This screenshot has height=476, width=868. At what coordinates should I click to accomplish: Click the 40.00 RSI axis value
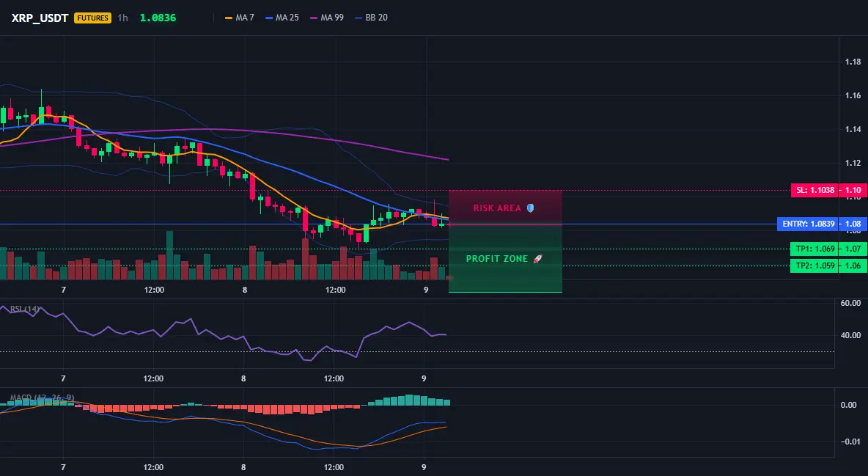point(850,335)
